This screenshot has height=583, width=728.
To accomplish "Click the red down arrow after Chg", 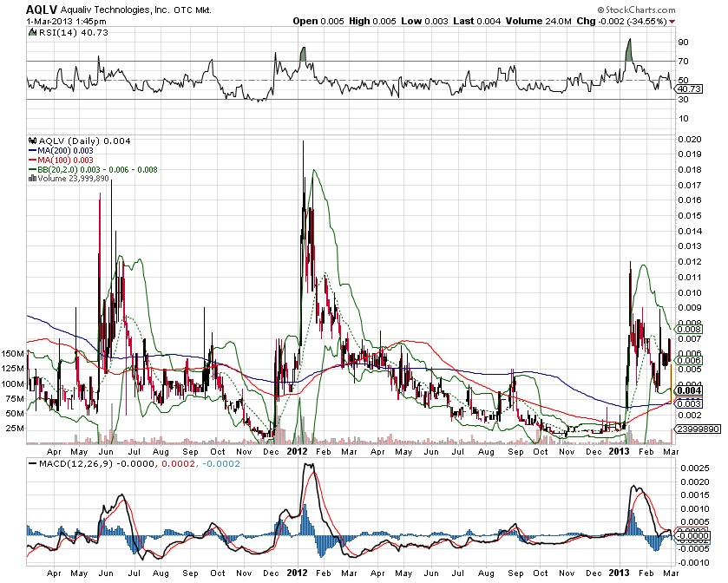I will click(672, 22).
